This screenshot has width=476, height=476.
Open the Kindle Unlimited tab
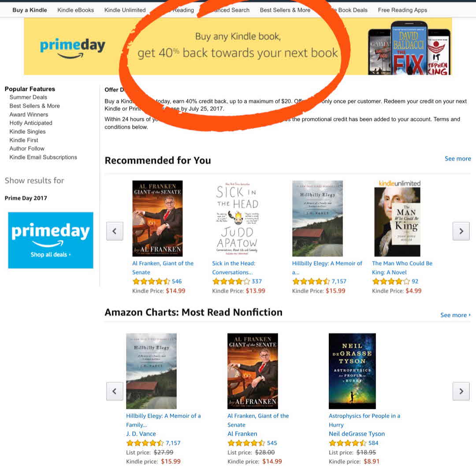click(x=125, y=10)
